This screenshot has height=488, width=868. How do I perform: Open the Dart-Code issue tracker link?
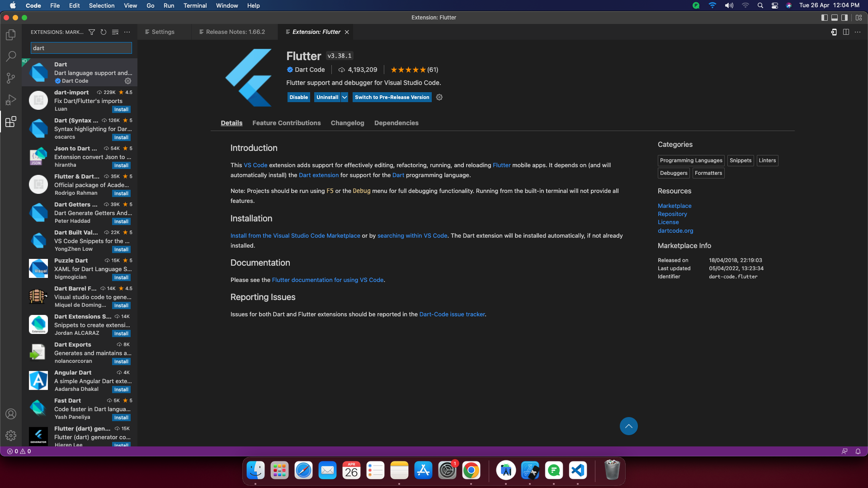[x=452, y=314]
